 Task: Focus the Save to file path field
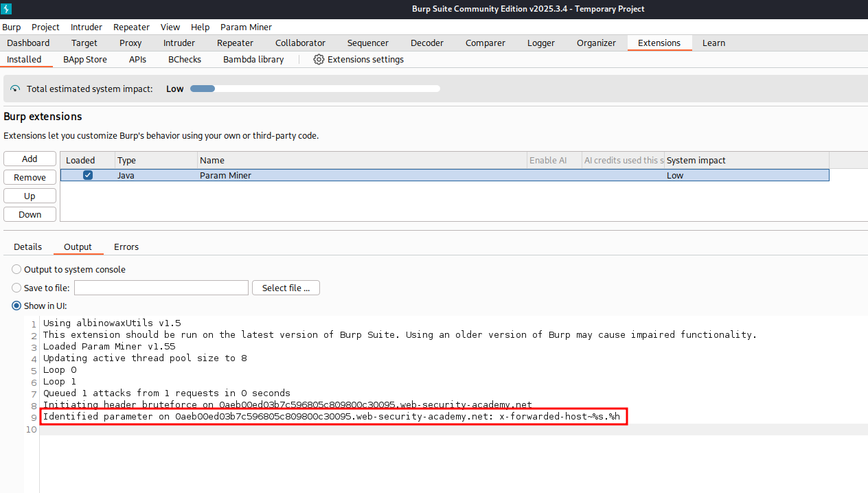(x=161, y=288)
